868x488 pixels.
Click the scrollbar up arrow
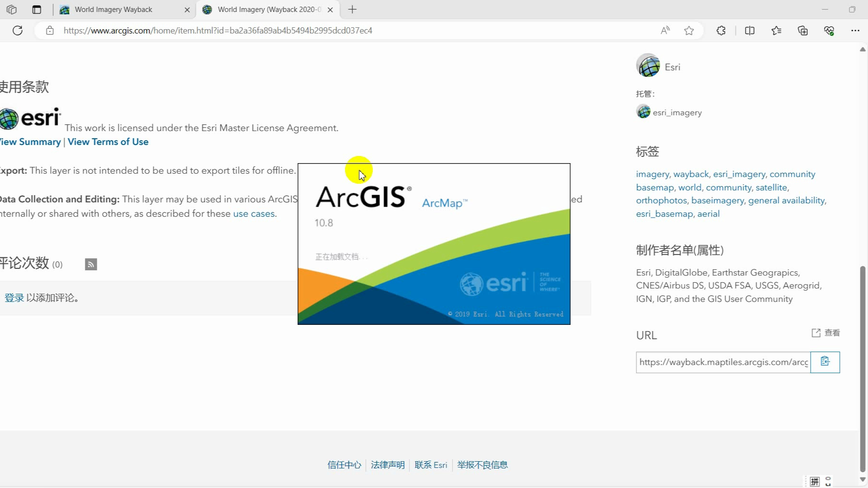click(863, 49)
